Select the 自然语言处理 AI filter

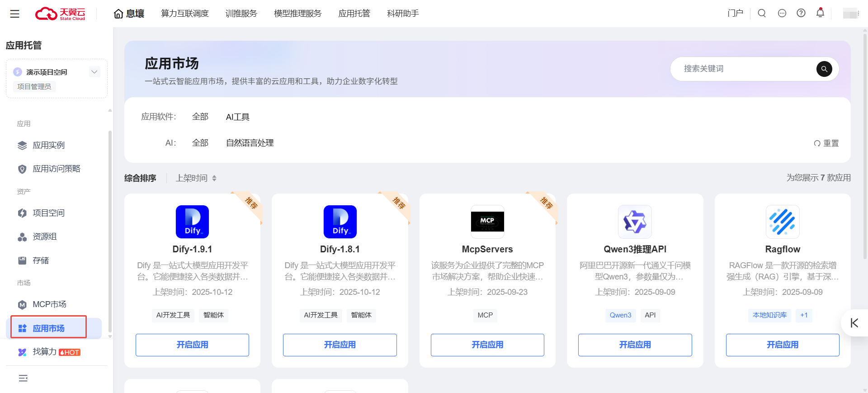[250, 143]
